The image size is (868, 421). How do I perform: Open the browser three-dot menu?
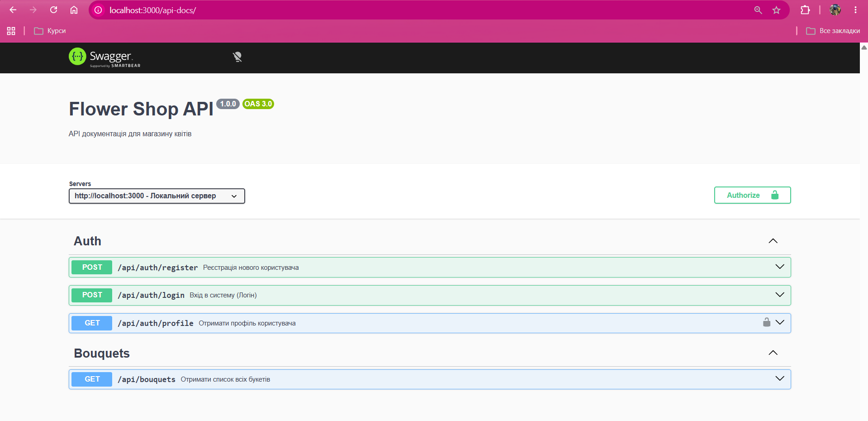[x=855, y=10]
